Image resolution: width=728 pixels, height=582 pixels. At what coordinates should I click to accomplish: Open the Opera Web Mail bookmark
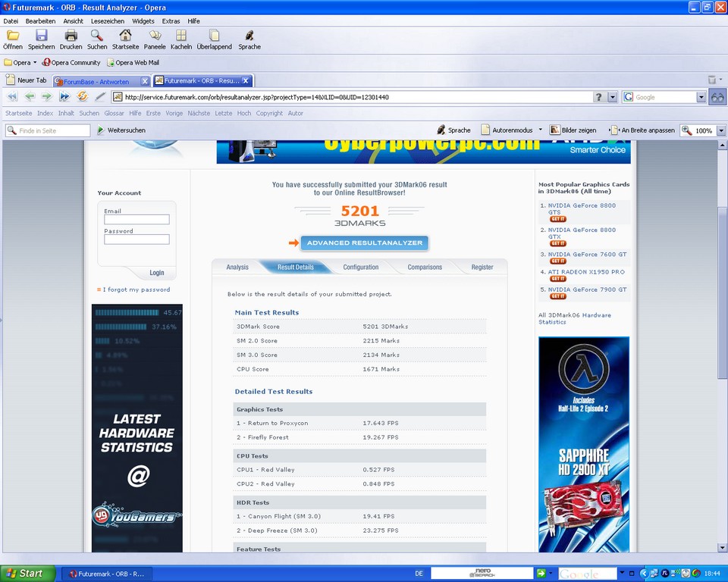tap(133, 63)
